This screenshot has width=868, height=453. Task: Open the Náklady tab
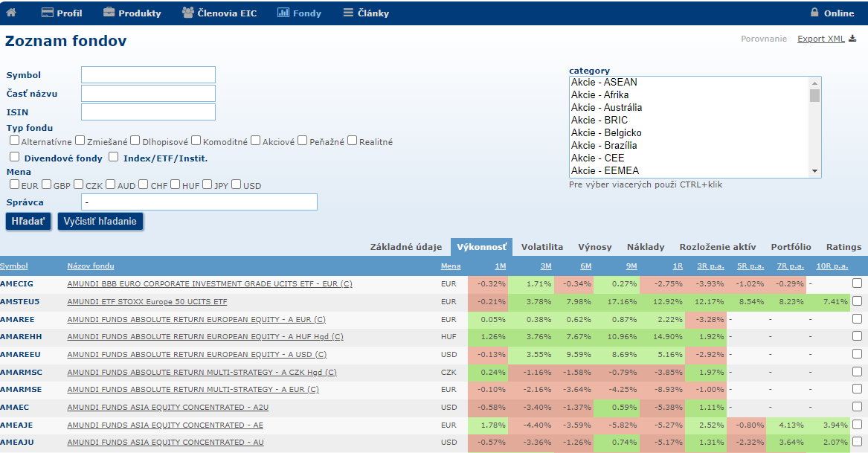click(x=645, y=247)
